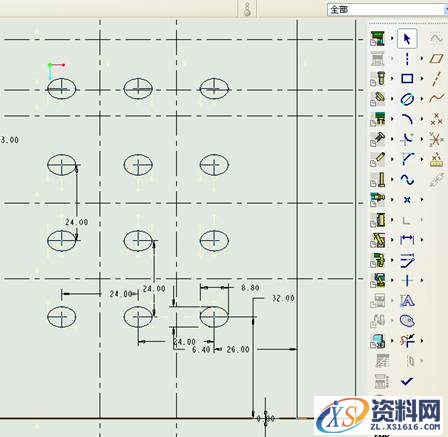Screen dimensions: 448x437
Task: Select the sketch Point tool
Action: 407,200
